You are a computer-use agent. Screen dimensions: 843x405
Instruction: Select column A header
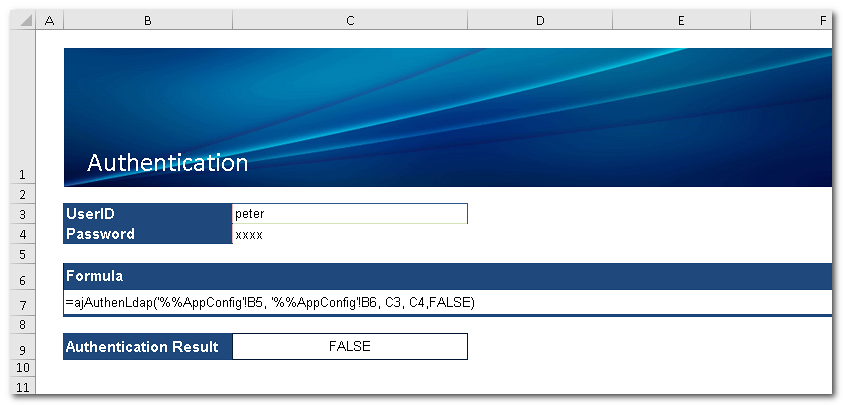click(50, 20)
